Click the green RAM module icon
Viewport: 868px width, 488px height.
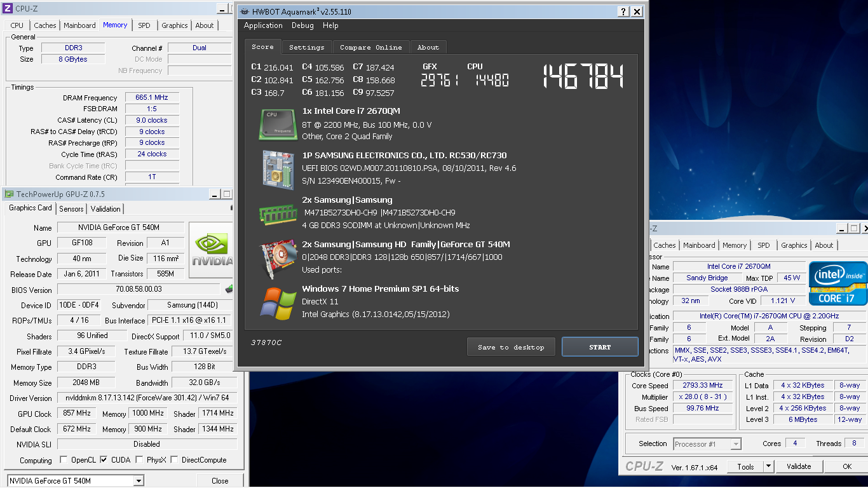click(x=278, y=213)
